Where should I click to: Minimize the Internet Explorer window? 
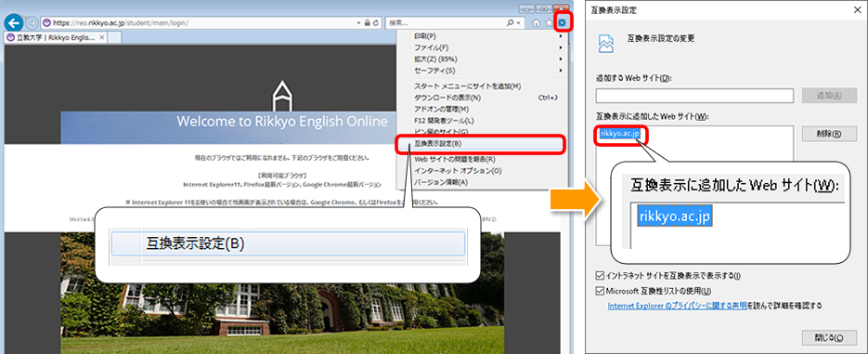coord(526,8)
